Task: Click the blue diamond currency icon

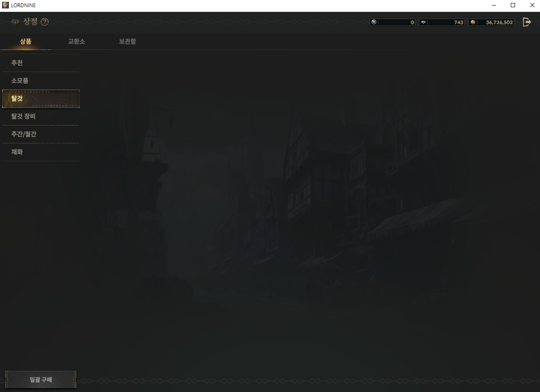Action: pos(423,22)
